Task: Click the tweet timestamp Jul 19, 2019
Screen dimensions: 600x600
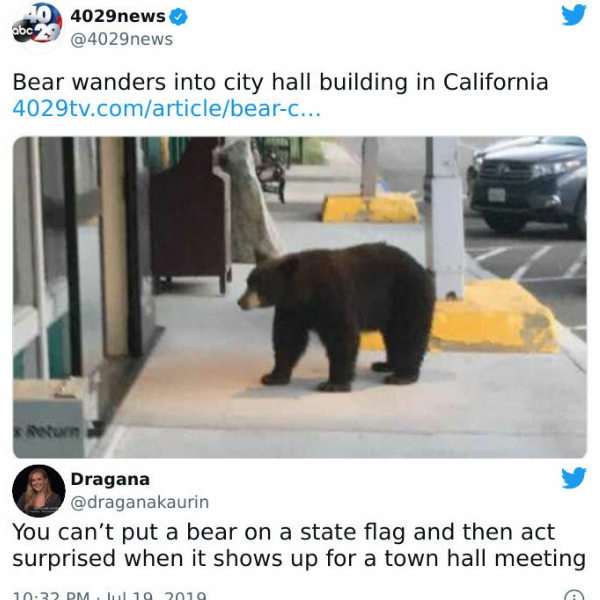Action: point(155,595)
